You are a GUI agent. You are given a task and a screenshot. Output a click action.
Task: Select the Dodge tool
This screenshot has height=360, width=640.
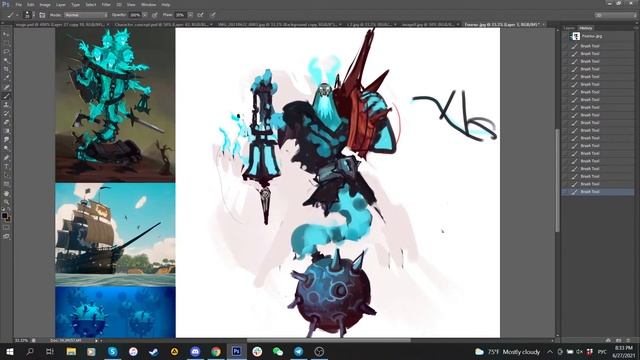[6, 149]
